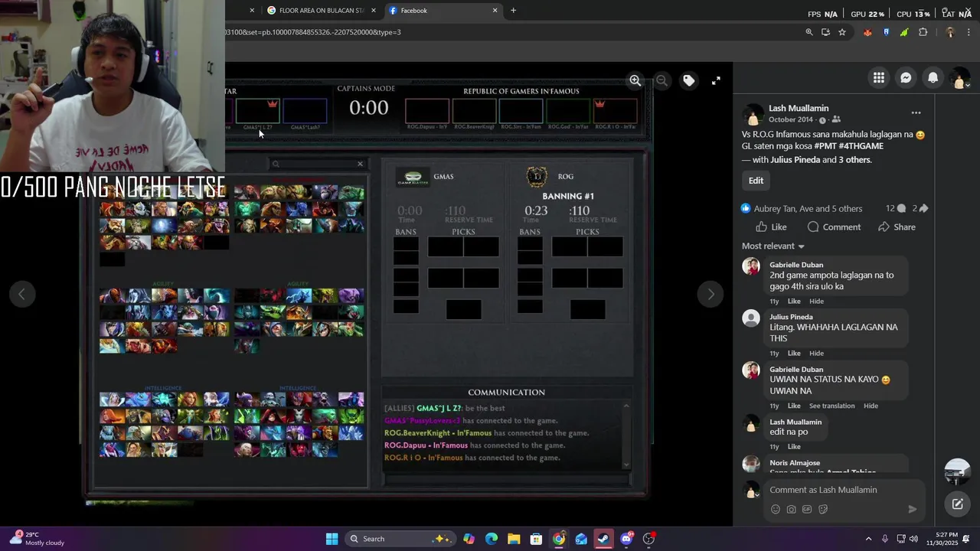Open the Facebook menu grid icon
The image size is (980, 551).
coord(879,77)
